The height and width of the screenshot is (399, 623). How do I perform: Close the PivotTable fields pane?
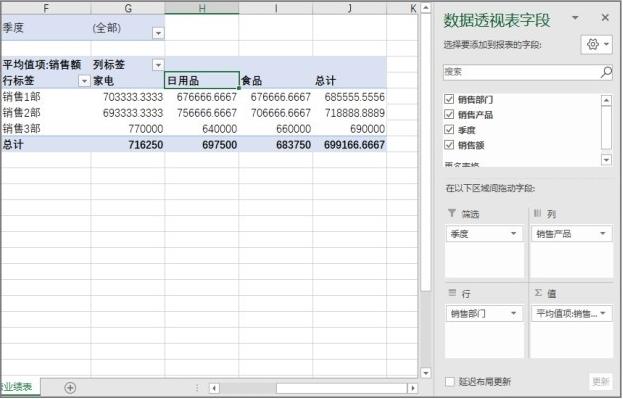[605, 17]
